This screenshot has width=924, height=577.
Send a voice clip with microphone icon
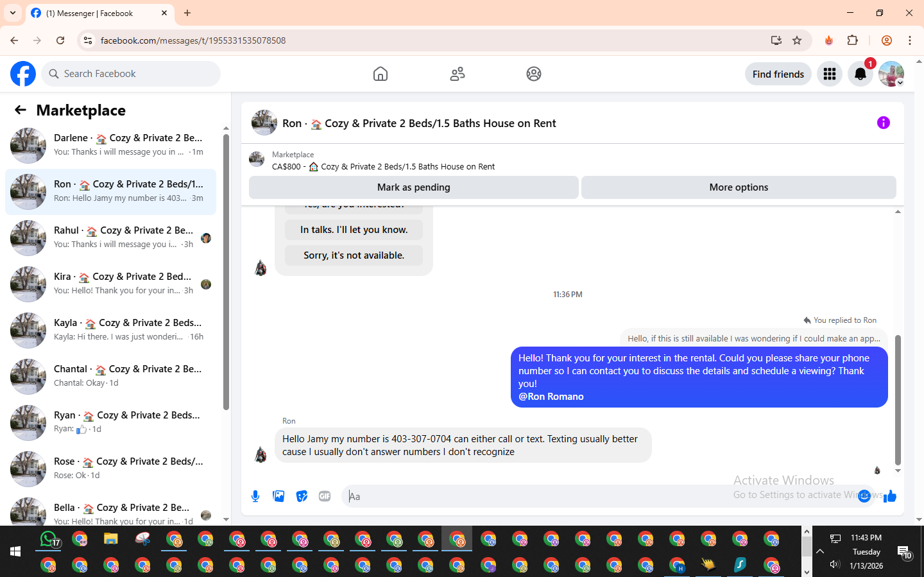point(255,496)
